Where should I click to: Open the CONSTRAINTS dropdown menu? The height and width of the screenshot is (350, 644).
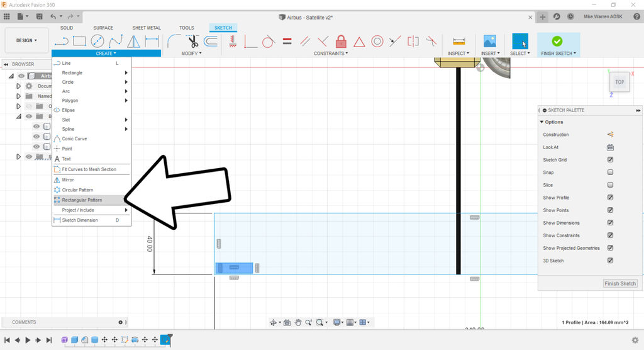331,54
